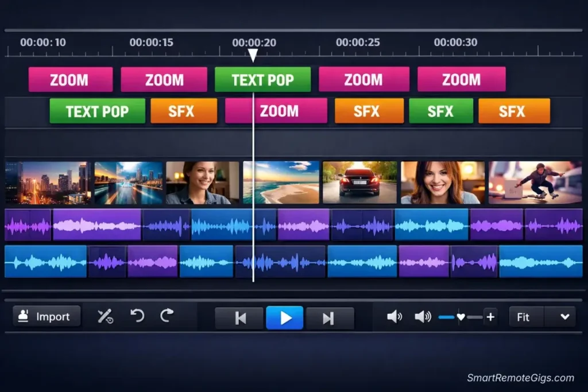Select the split clip tool
The height and width of the screenshot is (392, 588).
106,316
